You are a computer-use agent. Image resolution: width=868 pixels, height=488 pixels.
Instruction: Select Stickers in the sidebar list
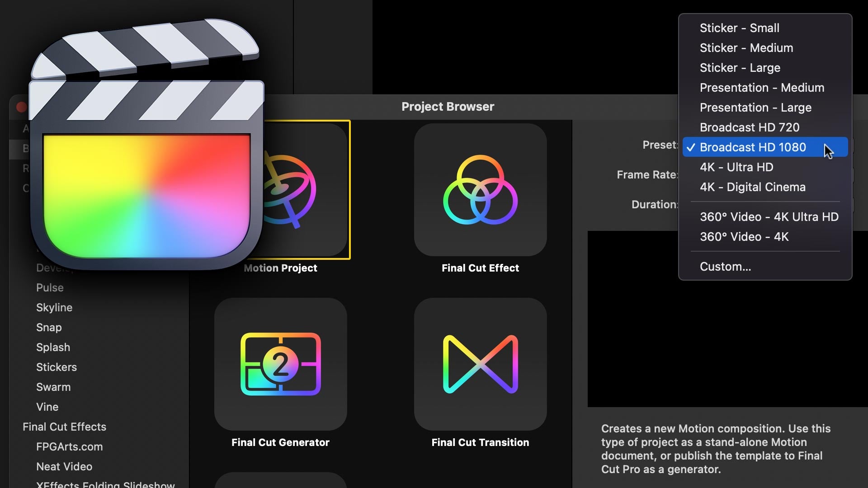(x=57, y=367)
